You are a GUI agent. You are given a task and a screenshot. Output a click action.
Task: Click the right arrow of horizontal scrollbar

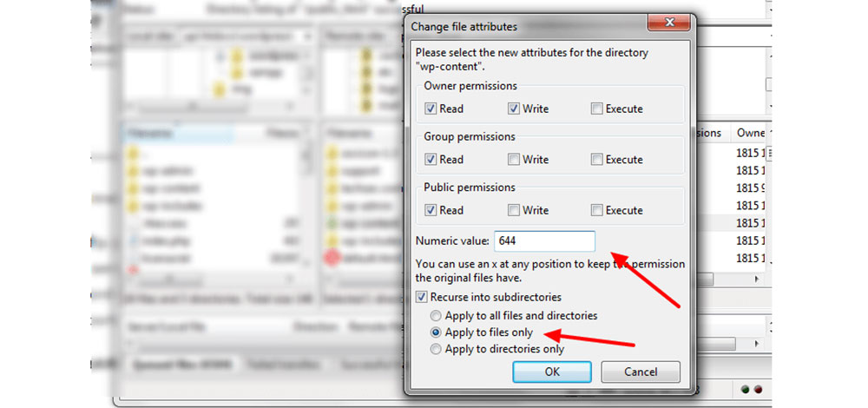click(756, 280)
